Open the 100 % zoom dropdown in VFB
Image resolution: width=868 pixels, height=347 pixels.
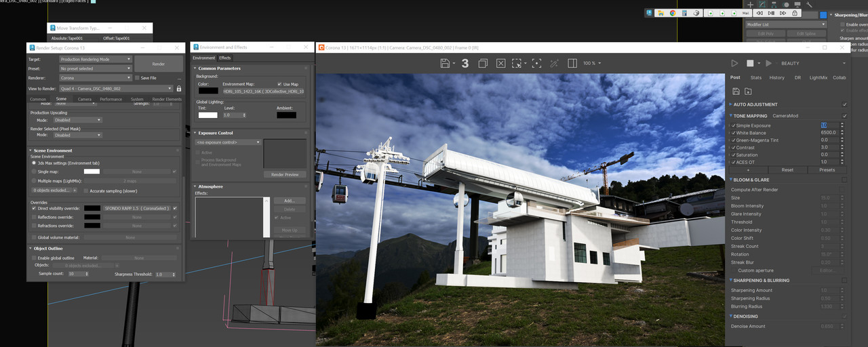point(592,63)
